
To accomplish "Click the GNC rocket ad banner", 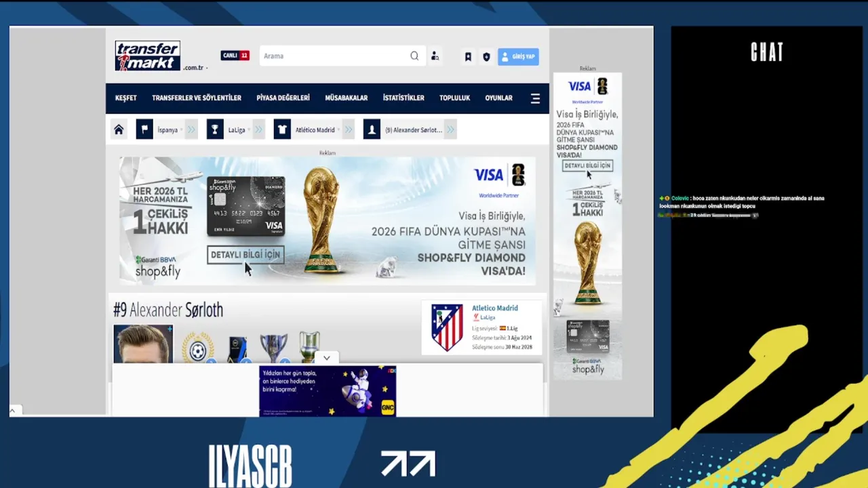I will (328, 391).
